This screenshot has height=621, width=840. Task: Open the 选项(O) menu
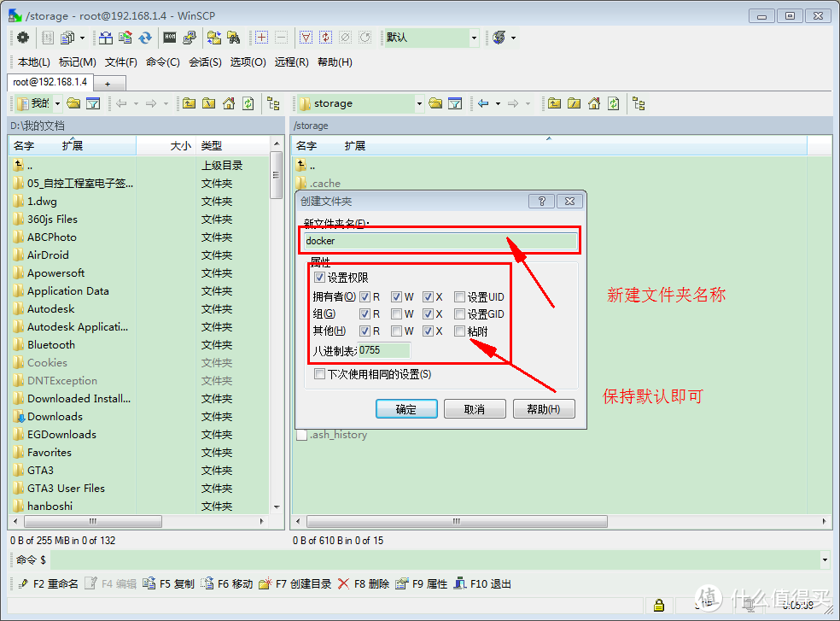point(248,62)
